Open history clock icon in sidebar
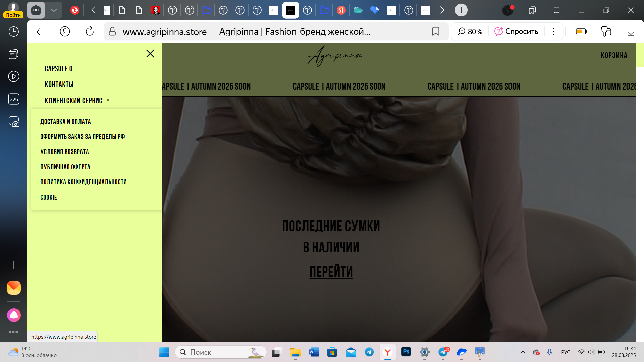This screenshot has height=362, width=644. click(x=14, y=32)
